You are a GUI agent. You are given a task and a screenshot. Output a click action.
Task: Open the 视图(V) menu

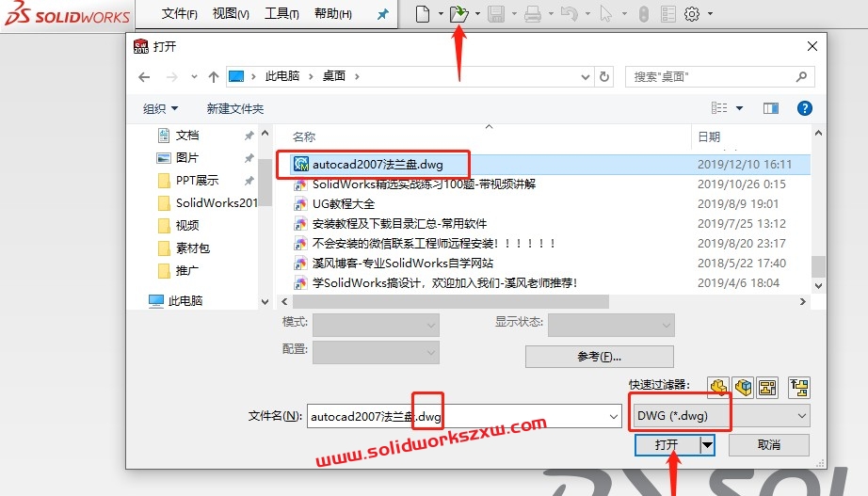click(x=231, y=14)
